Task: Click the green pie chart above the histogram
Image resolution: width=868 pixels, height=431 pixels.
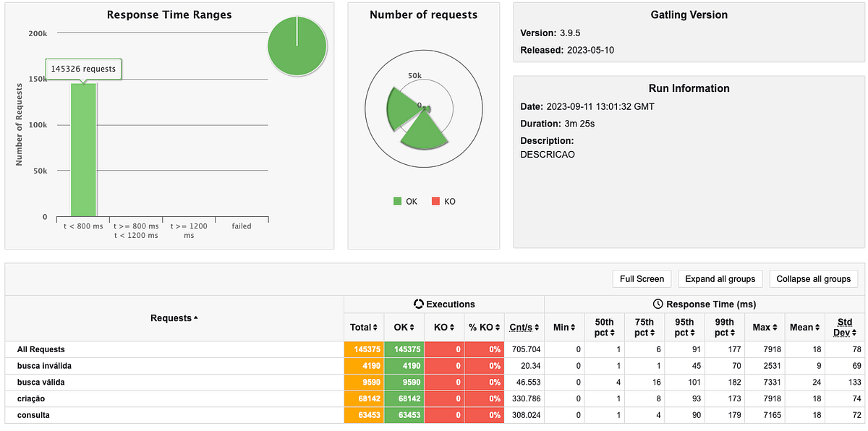Action: coord(297,45)
